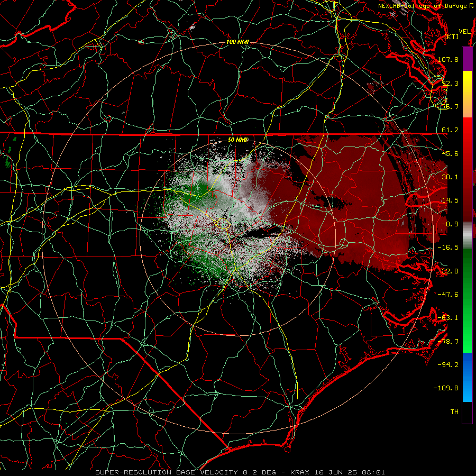
Task: Select the -63.1 legend value
Action: click(448, 318)
